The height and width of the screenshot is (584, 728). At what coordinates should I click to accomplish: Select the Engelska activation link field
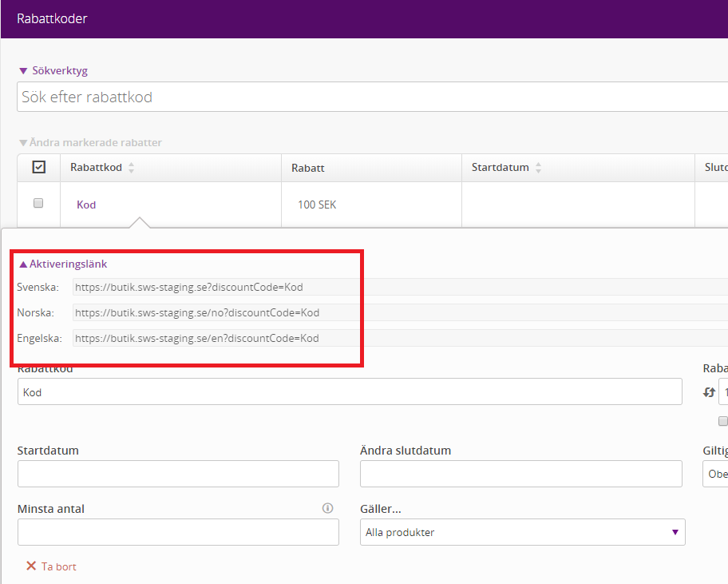(x=399, y=338)
